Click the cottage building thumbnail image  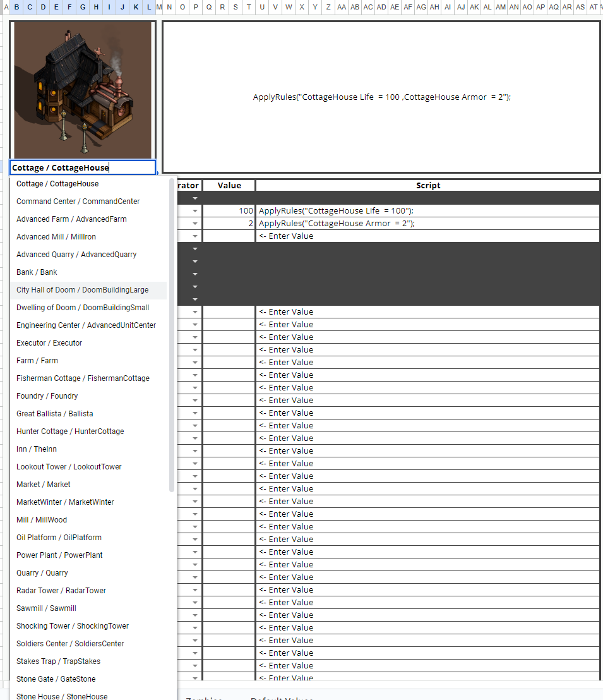click(x=83, y=90)
